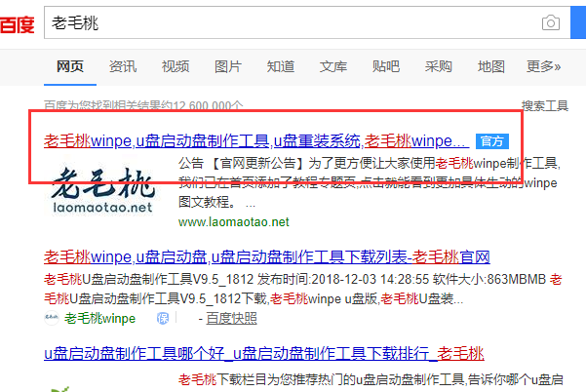Viewport: 586px width, 392px height.
Task: Switch to the 文库 tab
Action: pyautogui.click(x=333, y=66)
